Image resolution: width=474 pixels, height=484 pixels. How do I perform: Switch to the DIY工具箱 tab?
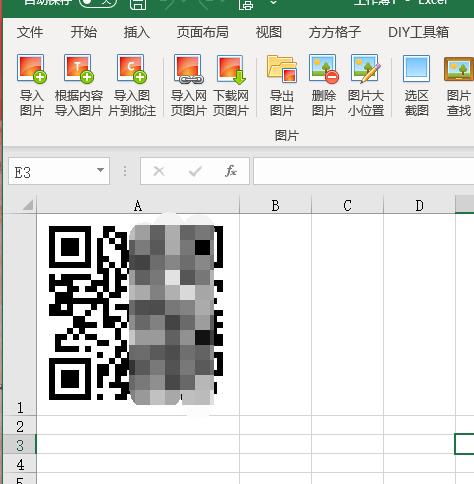pyautogui.click(x=418, y=32)
